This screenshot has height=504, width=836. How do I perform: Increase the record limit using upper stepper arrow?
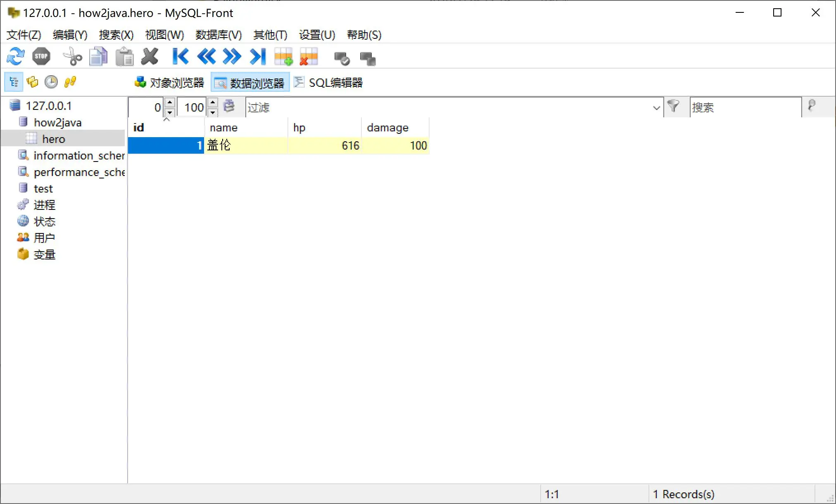[x=212, y=103]
